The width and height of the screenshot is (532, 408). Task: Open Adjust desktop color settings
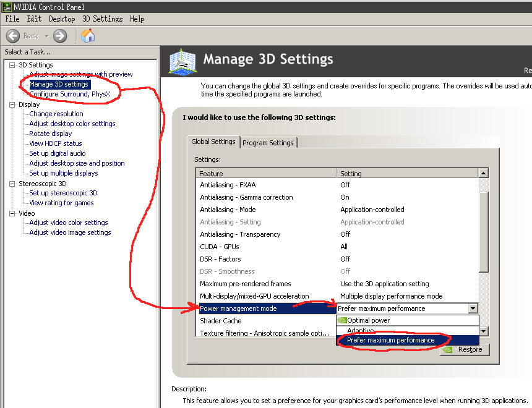pyautogui.click(x=72, y=124)
